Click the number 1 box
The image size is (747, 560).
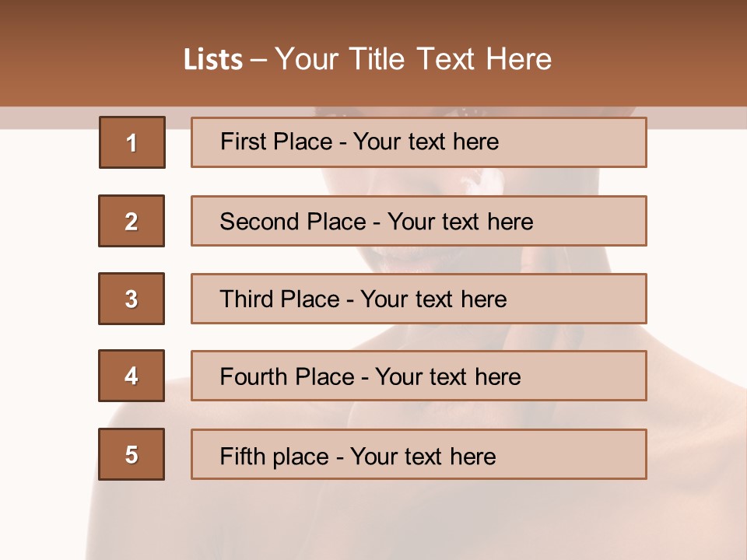click(132, 142)
